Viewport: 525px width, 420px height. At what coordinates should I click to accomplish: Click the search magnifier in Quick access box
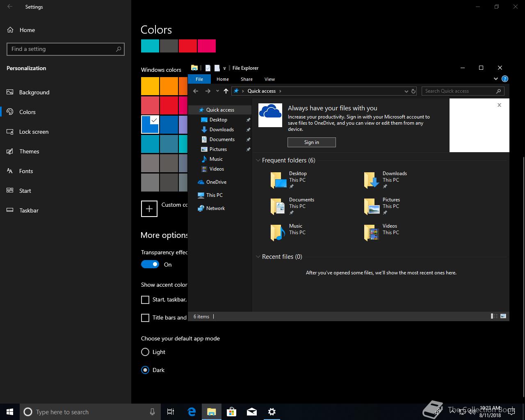499,91
